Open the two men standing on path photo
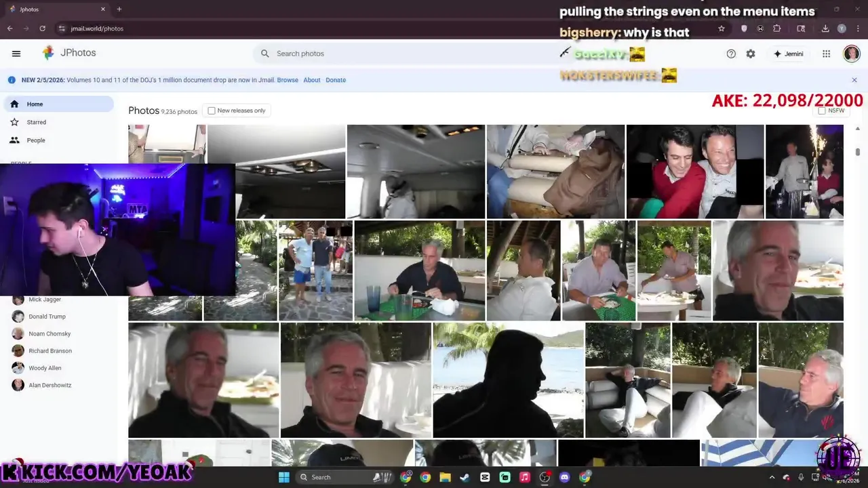The height and width of the screenshot is (488, 868). point(315,270)
